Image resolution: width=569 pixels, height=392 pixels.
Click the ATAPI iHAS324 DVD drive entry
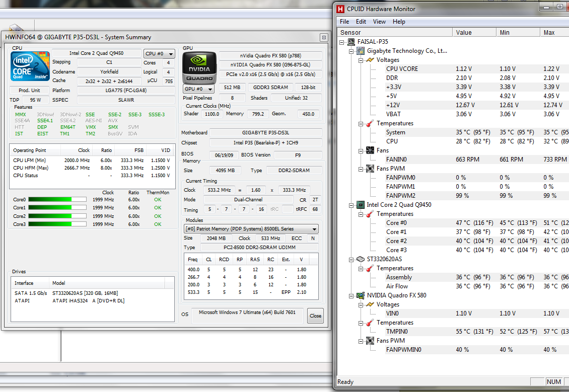(93, 301)
